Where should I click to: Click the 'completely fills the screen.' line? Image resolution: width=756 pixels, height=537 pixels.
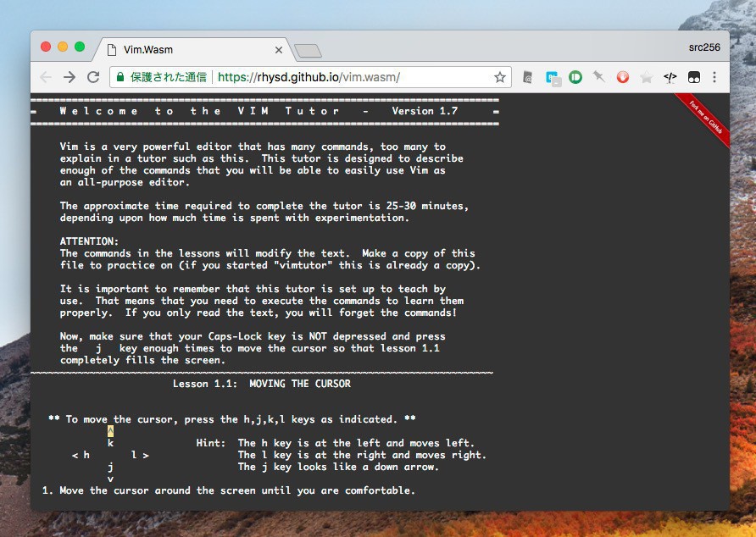pyautogui.click(x=142, y=360)
